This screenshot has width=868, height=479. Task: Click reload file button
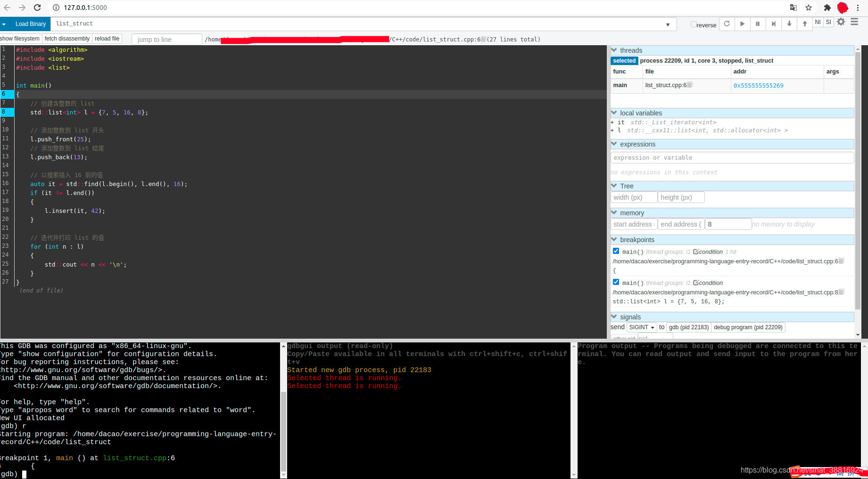(x=107, y=39)
